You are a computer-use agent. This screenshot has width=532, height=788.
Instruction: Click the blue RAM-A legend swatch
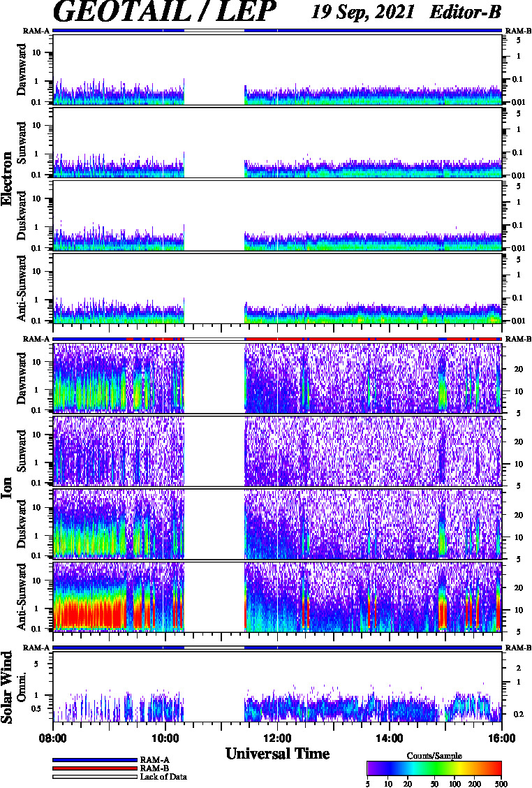[94, 760]
